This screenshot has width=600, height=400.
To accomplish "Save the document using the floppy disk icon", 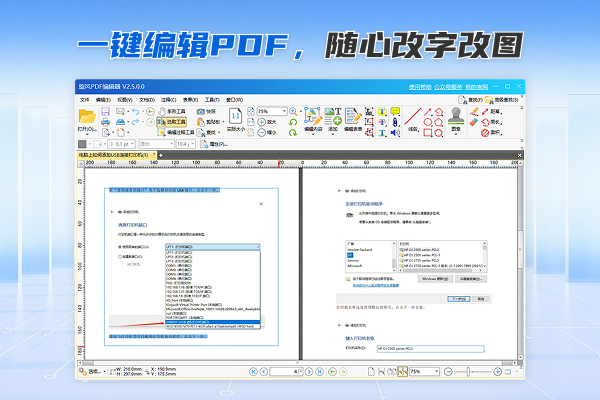I will pyautogui.click(x=105, y=111).
